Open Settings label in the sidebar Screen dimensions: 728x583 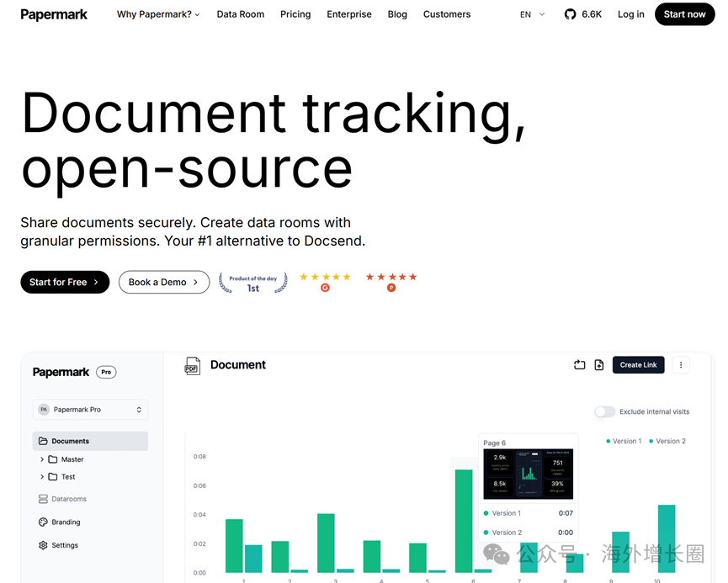[65, 545]
